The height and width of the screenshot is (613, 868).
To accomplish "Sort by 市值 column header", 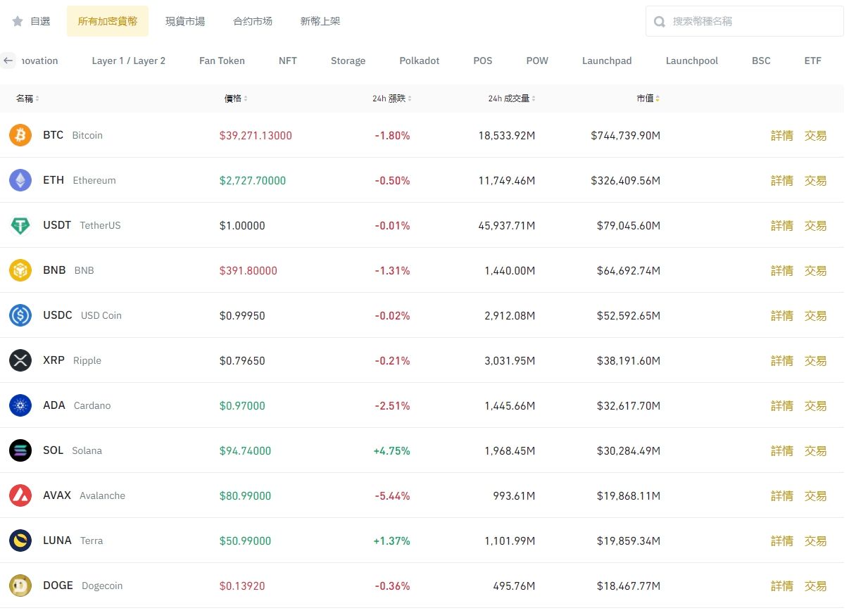I will 648,99.
